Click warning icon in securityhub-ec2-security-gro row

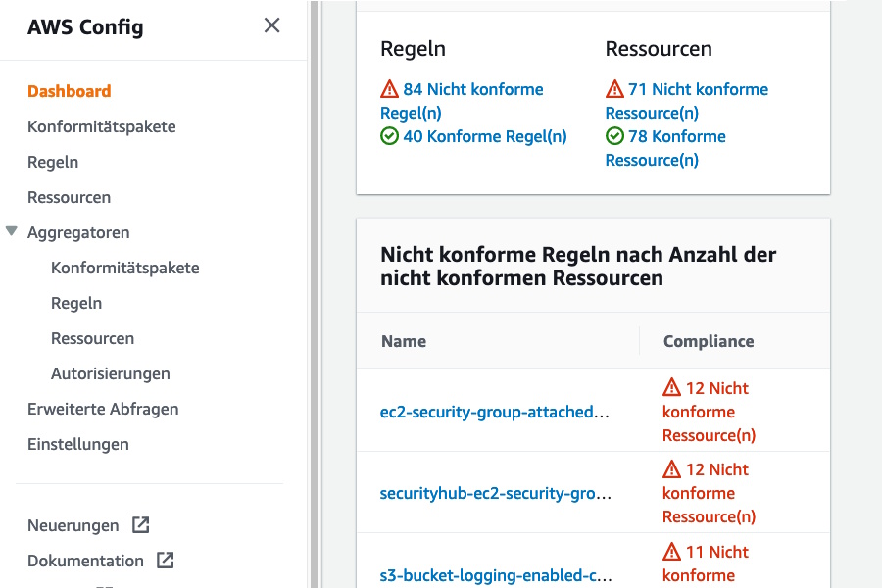671,468
